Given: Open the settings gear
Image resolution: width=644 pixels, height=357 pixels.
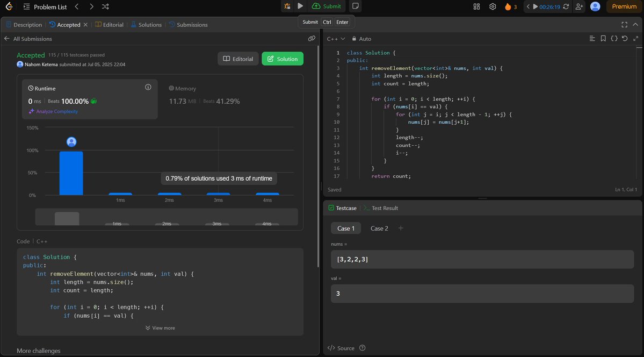Looking at the screenshot, I should pyautogui.click(x=493, y=6).
